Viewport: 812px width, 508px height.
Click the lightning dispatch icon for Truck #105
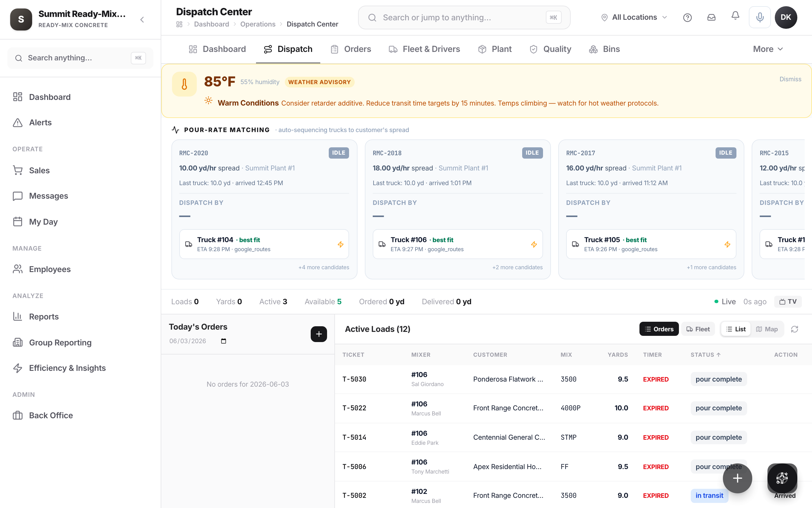[727, 244]
